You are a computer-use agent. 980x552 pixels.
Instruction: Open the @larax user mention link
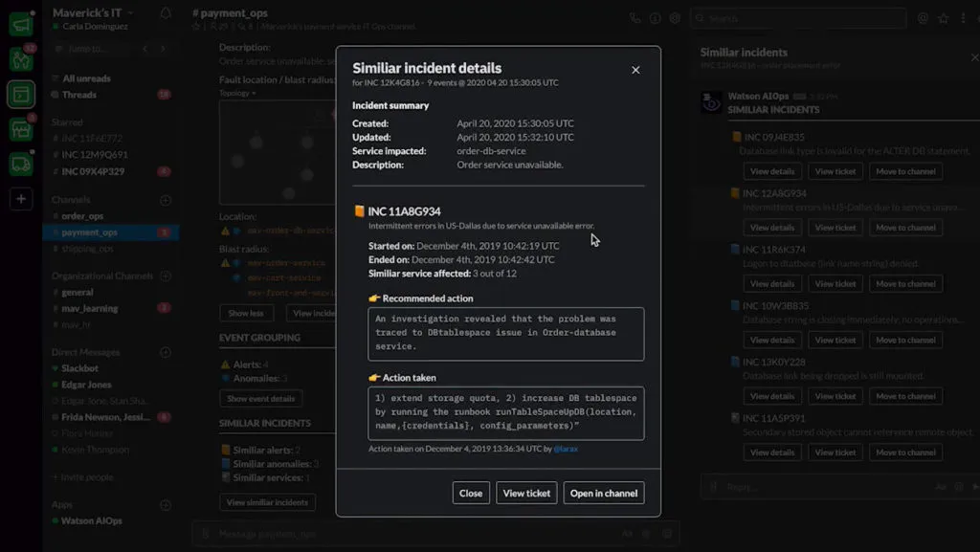coord(566,449)
